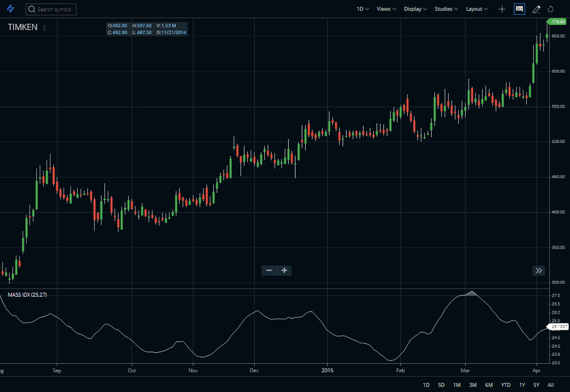
Task: Click the Sep label on the time axis
Action: point(57,370)
